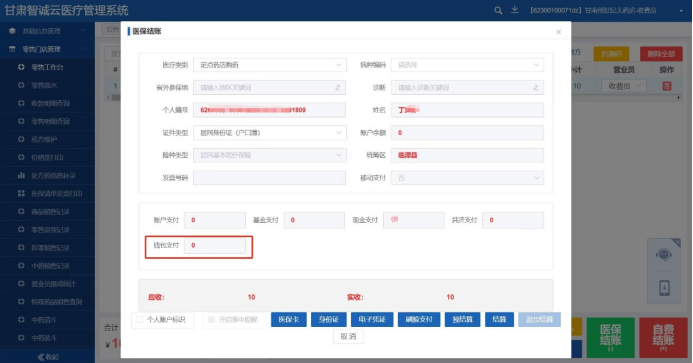The height and width of the screenshot is (363, 693).
Task: Click the 发票号码 input field
Action: point(269,178)
